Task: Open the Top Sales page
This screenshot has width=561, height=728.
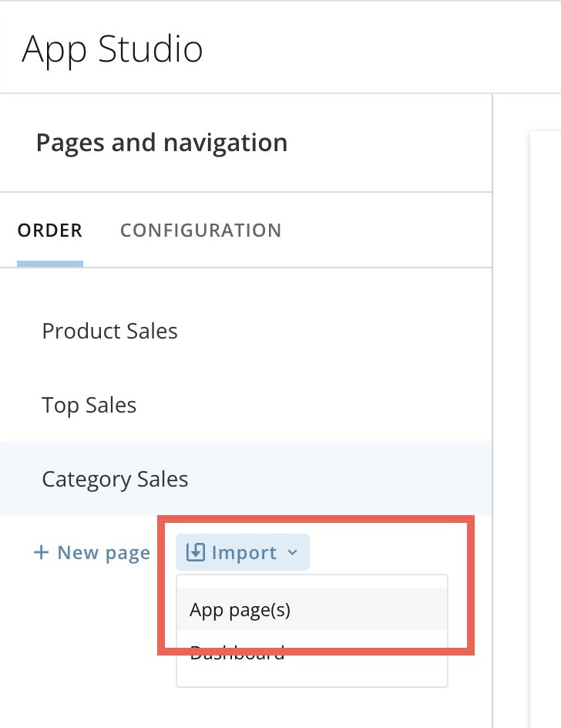Action: coord(89,405)
